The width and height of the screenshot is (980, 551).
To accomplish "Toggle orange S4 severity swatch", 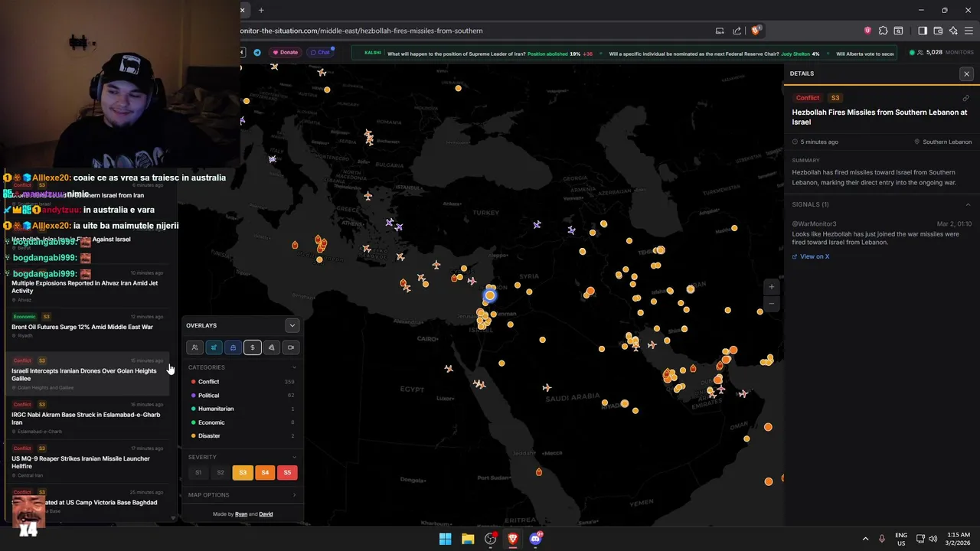I will pyautogui.click(x=265, y=472).
